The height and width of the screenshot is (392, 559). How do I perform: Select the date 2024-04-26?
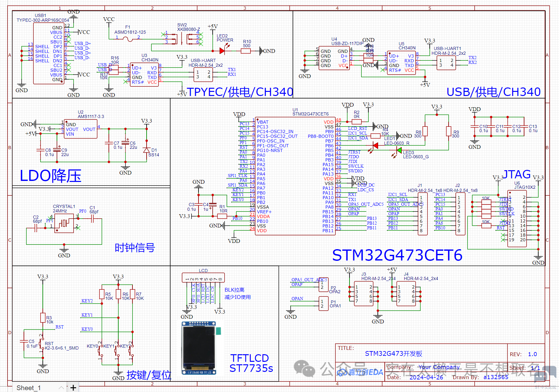pos(426,377)
